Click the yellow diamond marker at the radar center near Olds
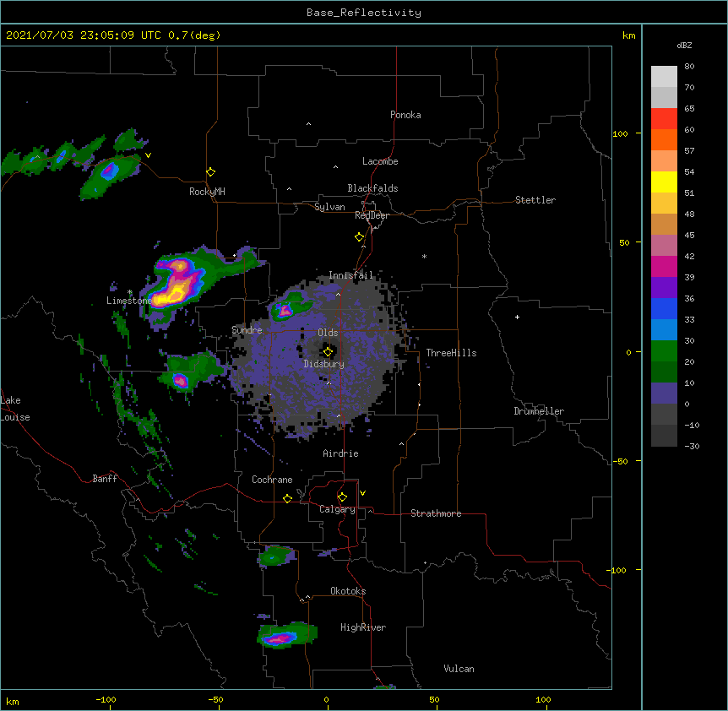This screenshot has height=711, width=728. (x=328, y=352)
